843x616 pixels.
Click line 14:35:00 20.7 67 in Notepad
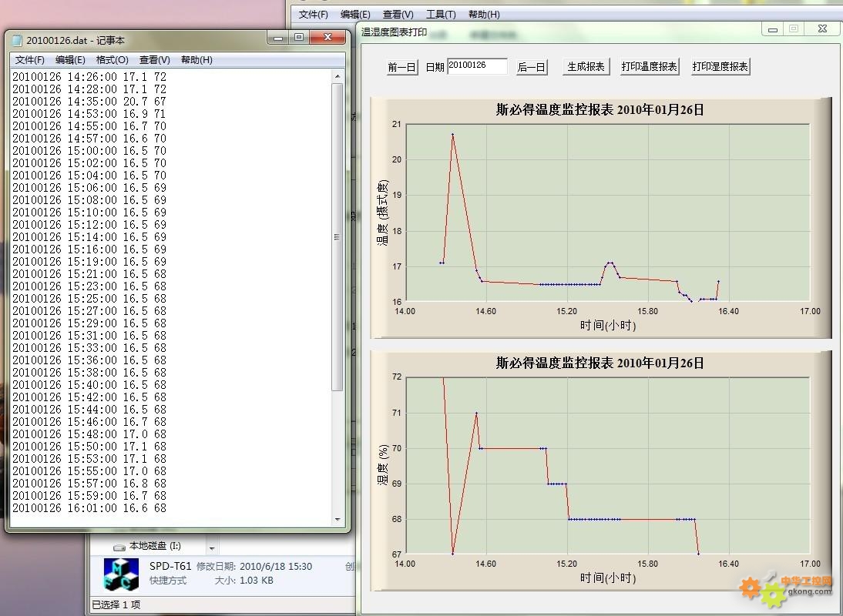(89, 102)
